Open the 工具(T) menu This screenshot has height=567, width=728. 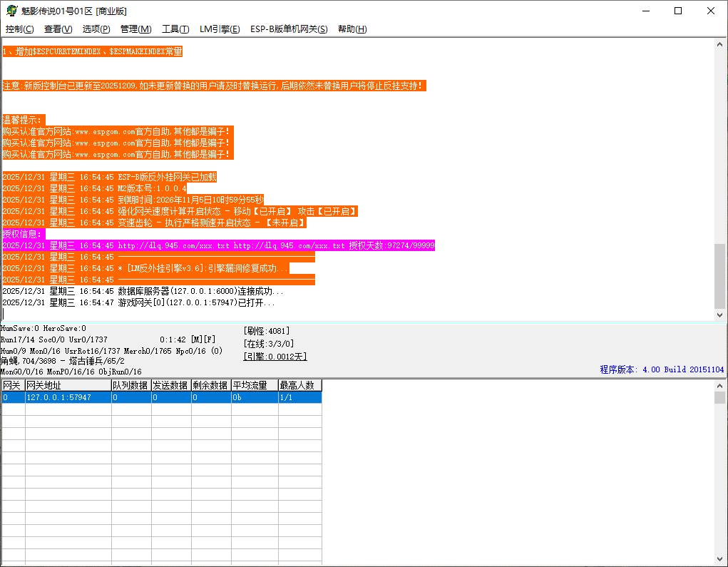pos(175,29)
